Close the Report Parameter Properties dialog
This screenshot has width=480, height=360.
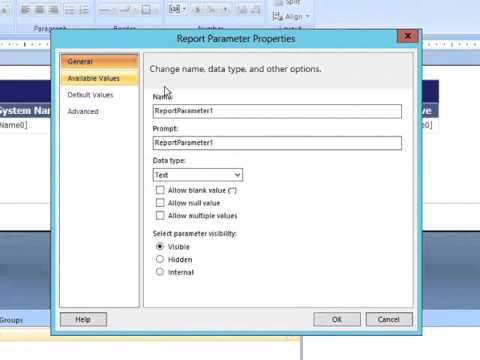point(407,36)
